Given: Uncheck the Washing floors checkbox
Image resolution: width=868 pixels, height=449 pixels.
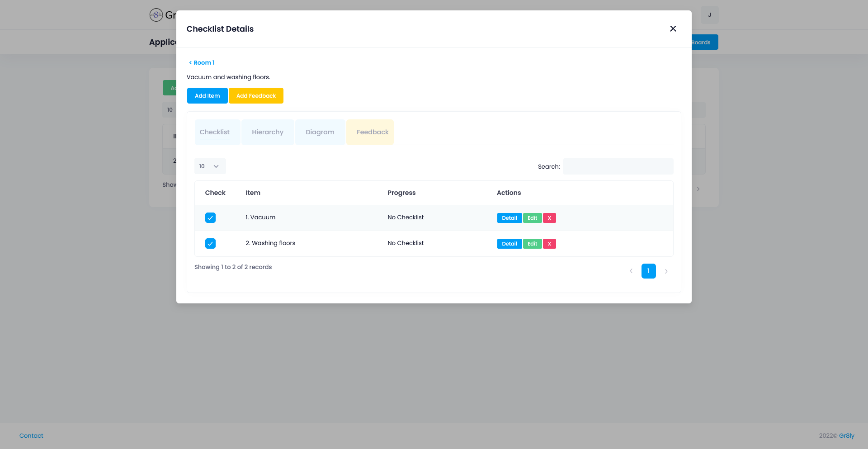Looking at the screenshot, I should (210, 243).
